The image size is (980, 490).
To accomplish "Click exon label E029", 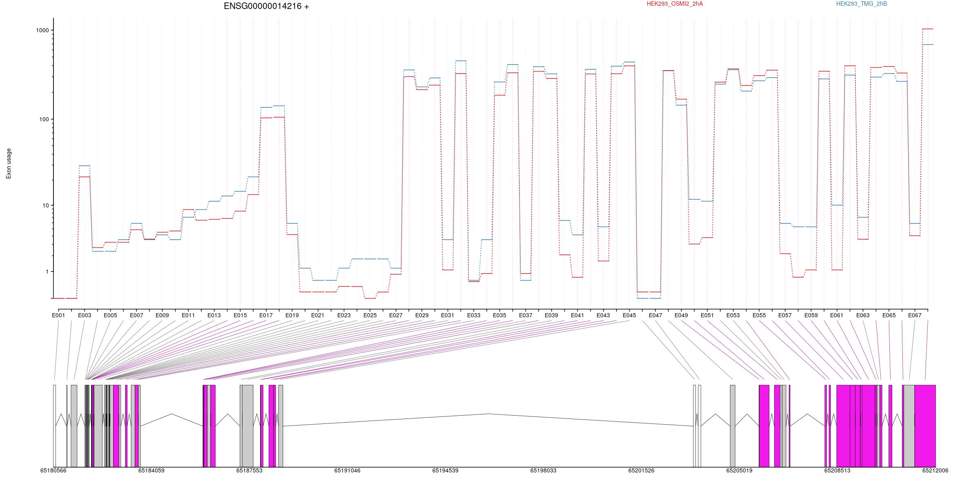I will [x=422, y=315].
